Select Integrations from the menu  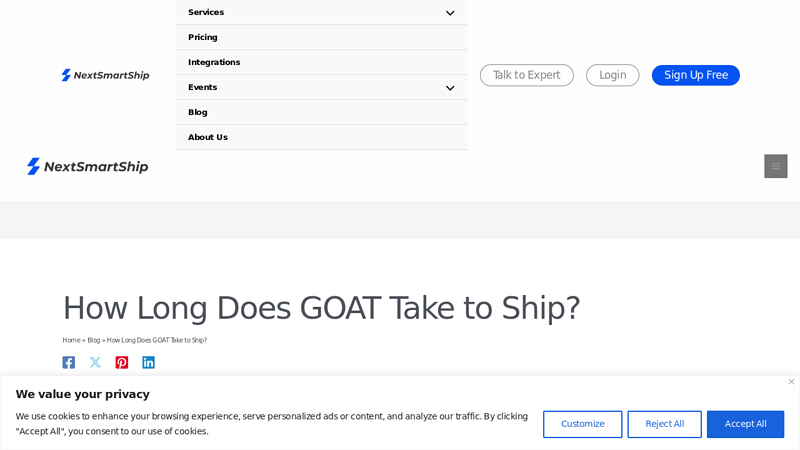pyautogui.click(x=214, y=62)
